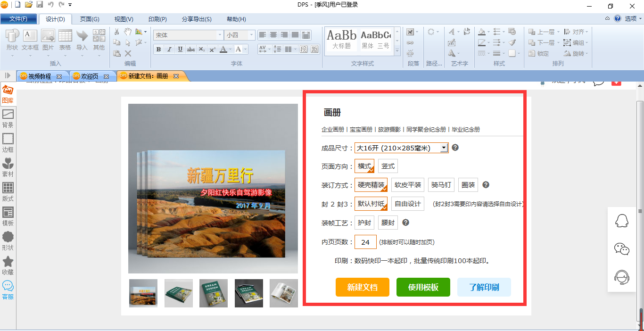Click the 使用模板 green button
644x331 pixels.
pos(423,287)
